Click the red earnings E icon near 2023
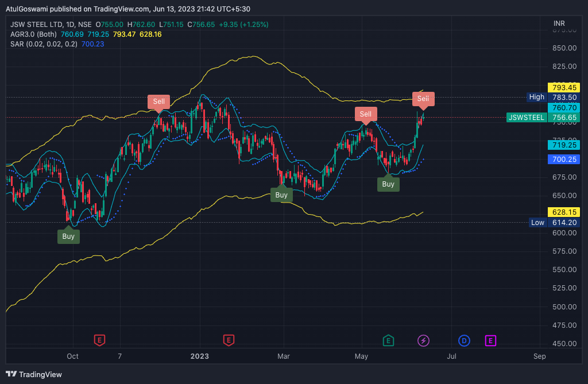Screen dimensions: 588x384 [229, 340]
